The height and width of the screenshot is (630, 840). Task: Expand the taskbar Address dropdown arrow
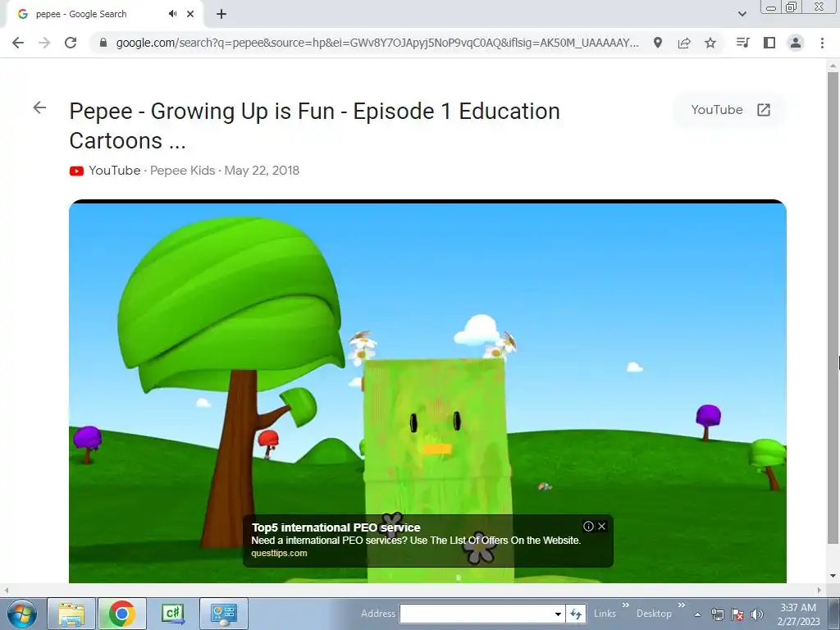point(558,614)
